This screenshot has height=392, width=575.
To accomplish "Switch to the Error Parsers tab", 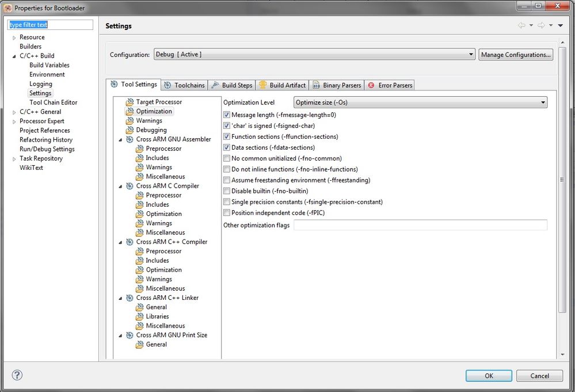I will coord(390,85).
